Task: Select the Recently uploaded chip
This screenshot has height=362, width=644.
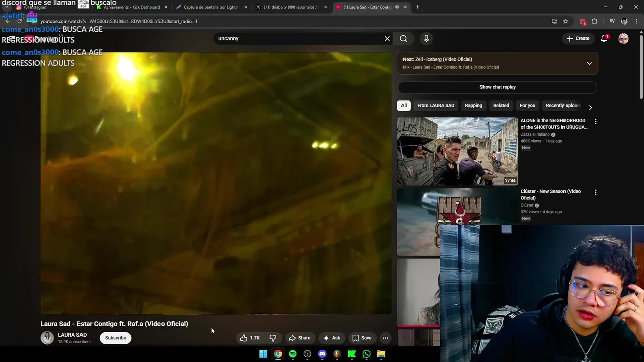Action: click(x=562, y=105)
